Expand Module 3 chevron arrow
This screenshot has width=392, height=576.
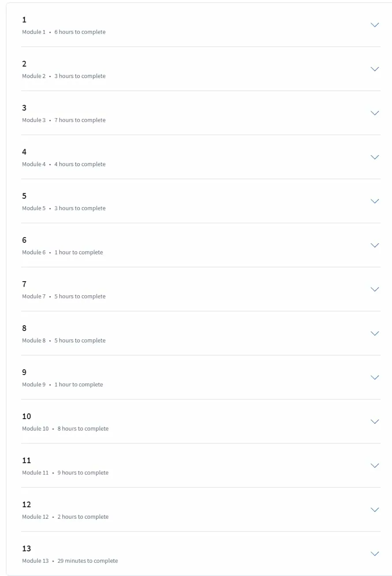click(x=375, y=113)
